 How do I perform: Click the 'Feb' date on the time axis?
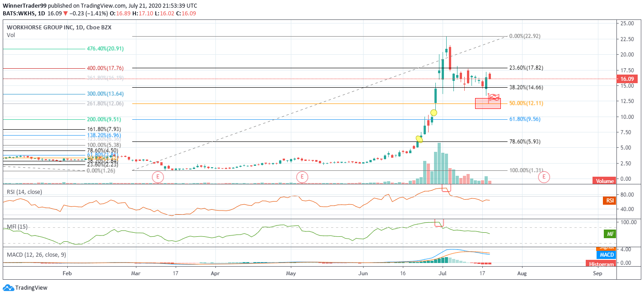tap(67, 273)
